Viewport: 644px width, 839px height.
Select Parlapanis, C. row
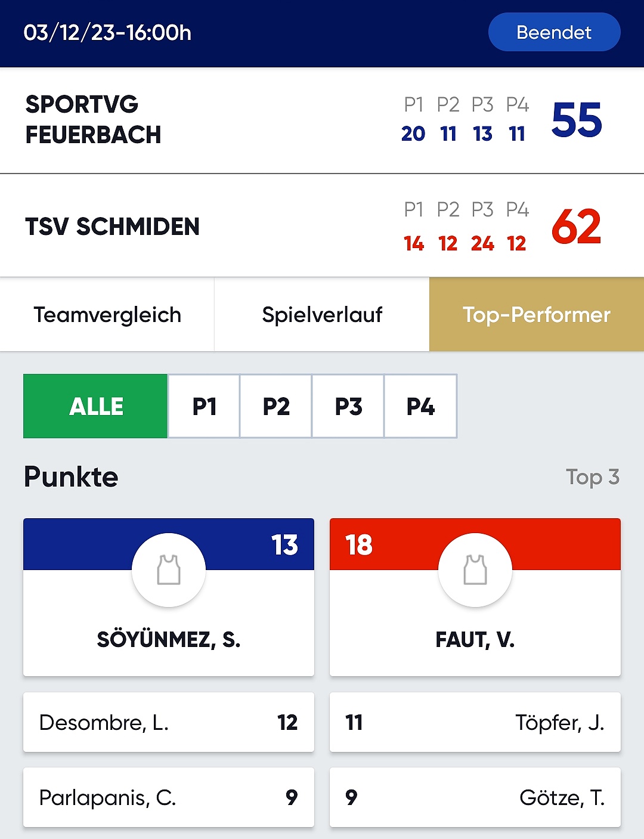(169, 797)
